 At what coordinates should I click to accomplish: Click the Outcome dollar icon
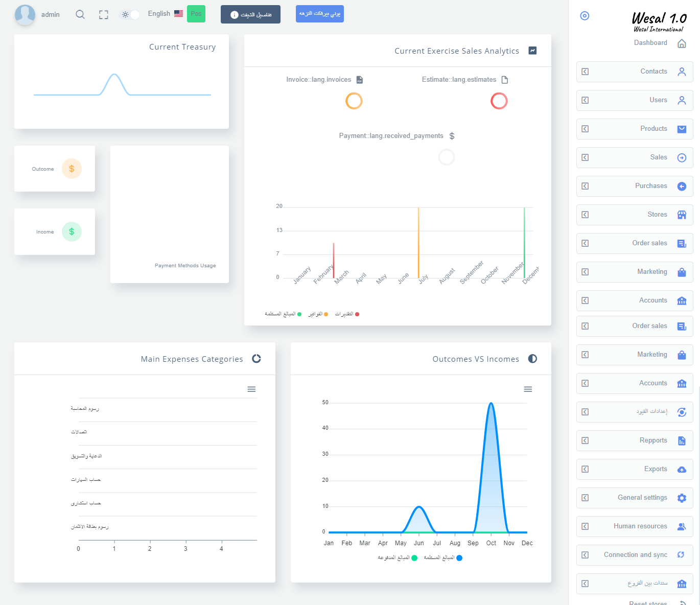click(x=72, y=169)
